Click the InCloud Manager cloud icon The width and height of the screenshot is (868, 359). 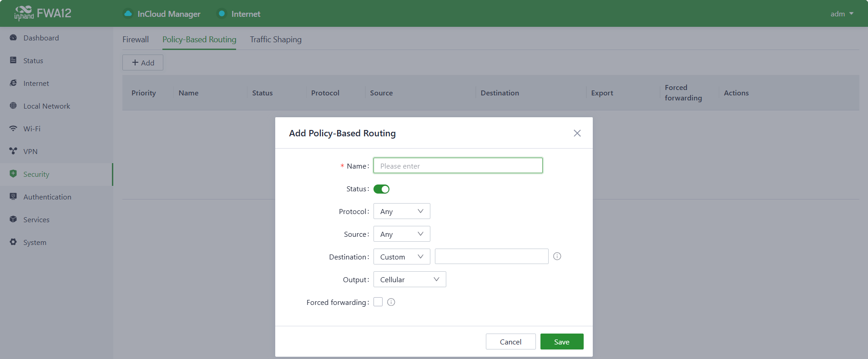coord(128,14)
